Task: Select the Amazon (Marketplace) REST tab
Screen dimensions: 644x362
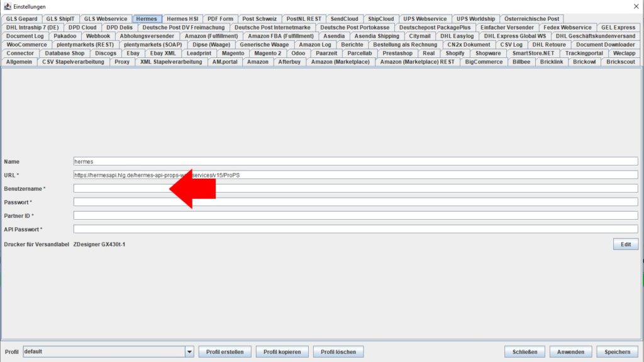Action: [418, 62]
